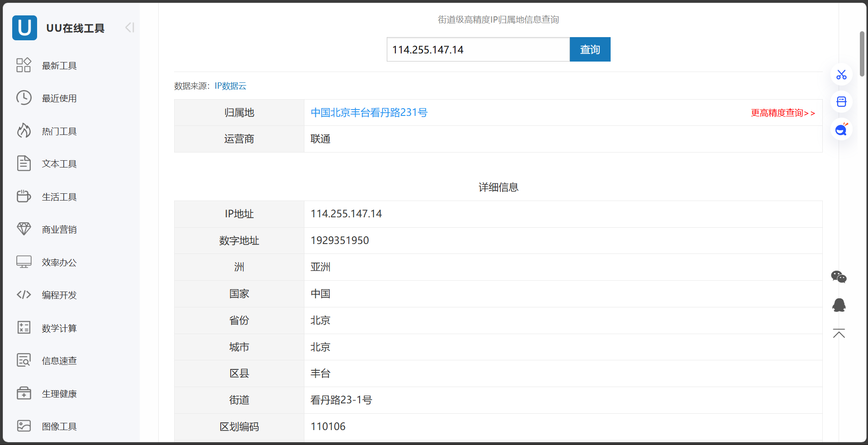The image size is (868, 445).
Task: Click the UU logo icon
Action: 24,28
